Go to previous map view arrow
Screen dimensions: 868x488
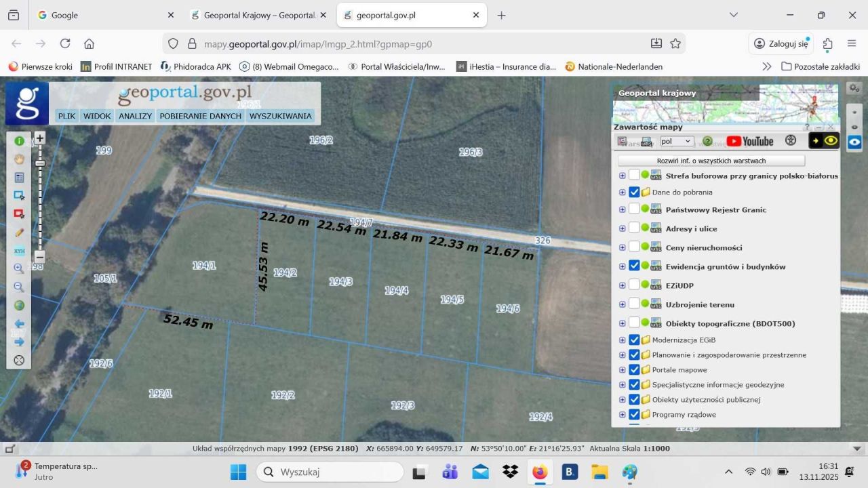point(19,324)
